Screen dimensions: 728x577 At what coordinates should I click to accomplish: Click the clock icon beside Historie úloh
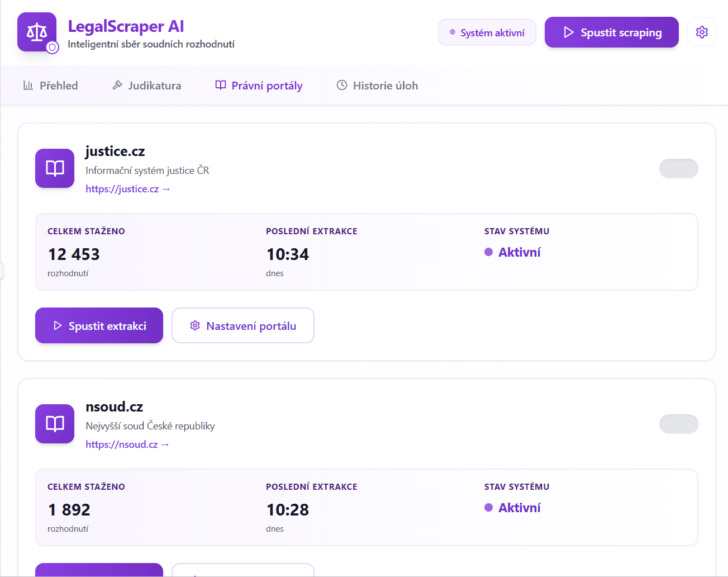342,86
